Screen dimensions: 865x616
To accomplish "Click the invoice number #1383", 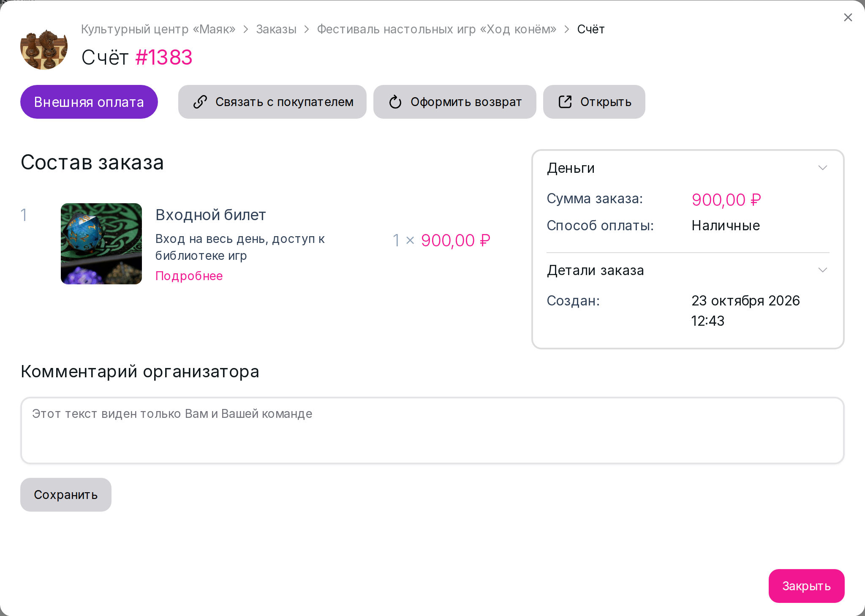I will pyautogui.click(x=164, y=57).
